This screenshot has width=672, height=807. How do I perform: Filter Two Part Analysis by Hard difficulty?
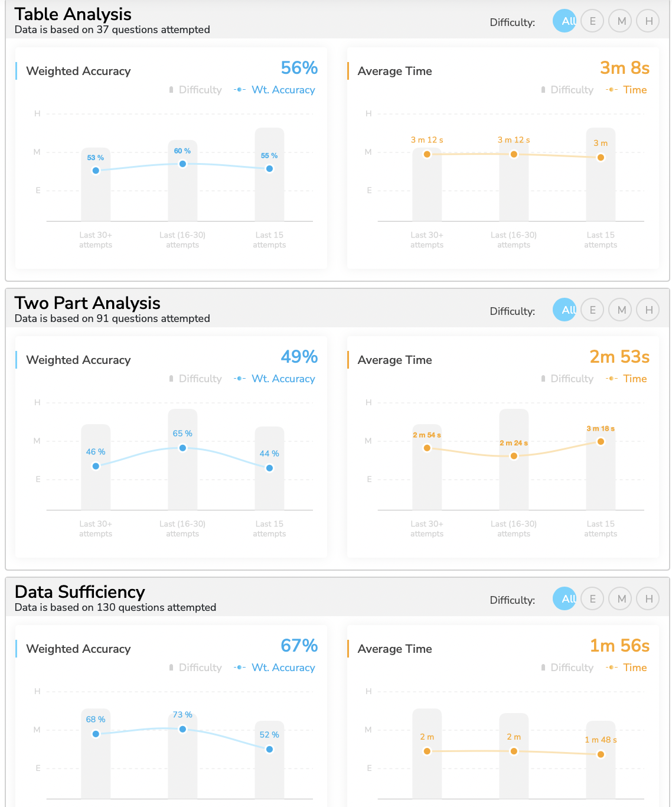[x=648, y=310]
